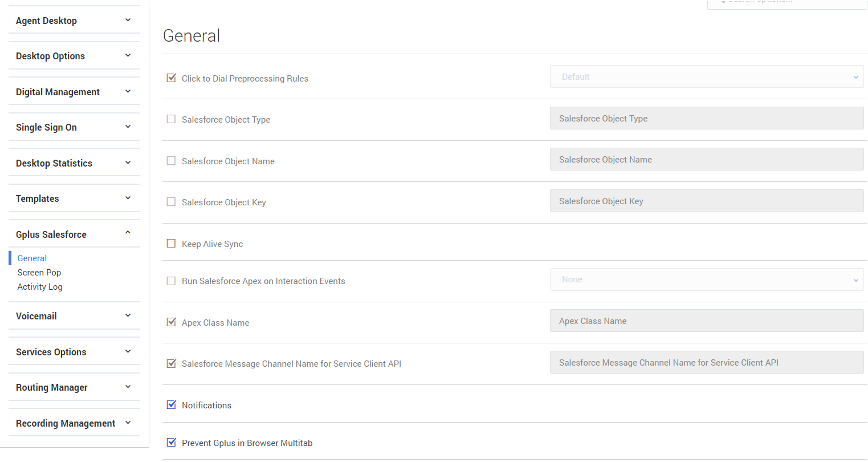Go to the Activity Log page
Viewport: 868px width, 462px height.
pos(40,287)
